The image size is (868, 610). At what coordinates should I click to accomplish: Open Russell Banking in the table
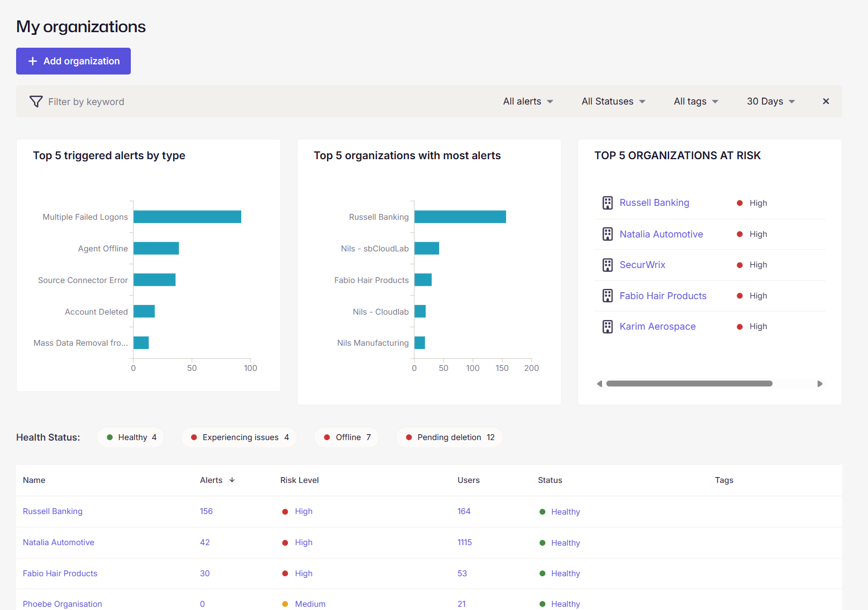(53, 511)
